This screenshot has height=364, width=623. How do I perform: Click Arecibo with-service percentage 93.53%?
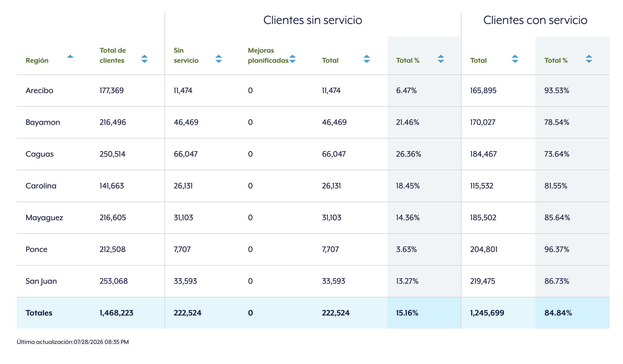(557, 91)
